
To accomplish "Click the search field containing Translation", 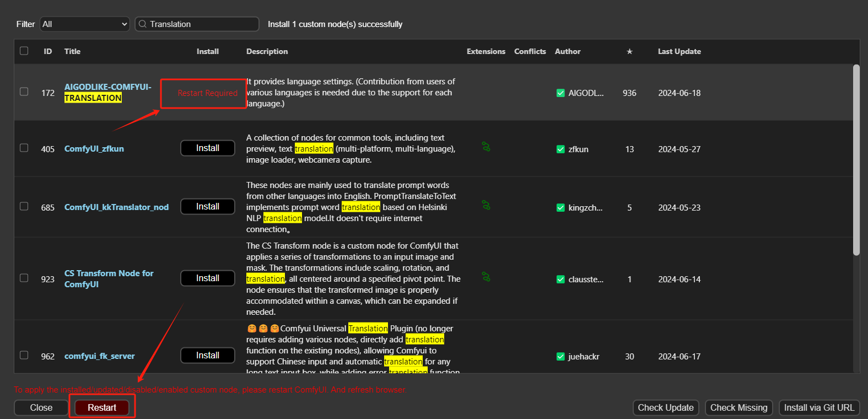I will pos(197,24).
